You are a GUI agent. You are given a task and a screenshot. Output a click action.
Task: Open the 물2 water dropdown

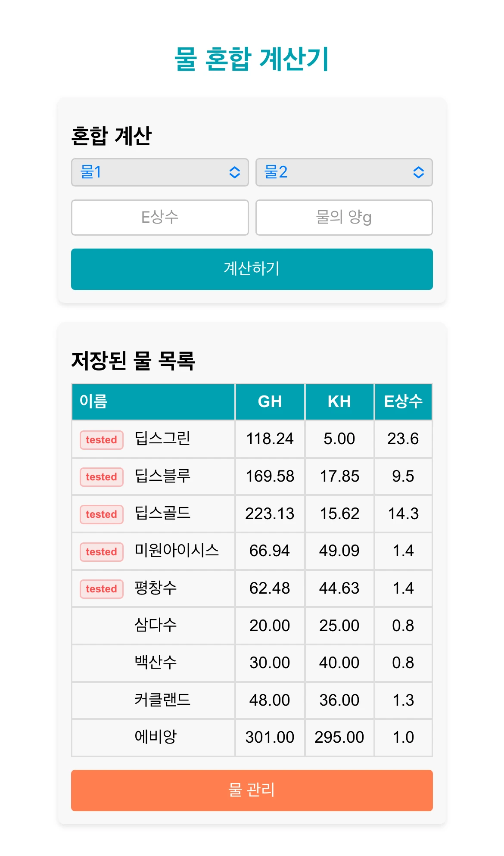pos(344,172)
